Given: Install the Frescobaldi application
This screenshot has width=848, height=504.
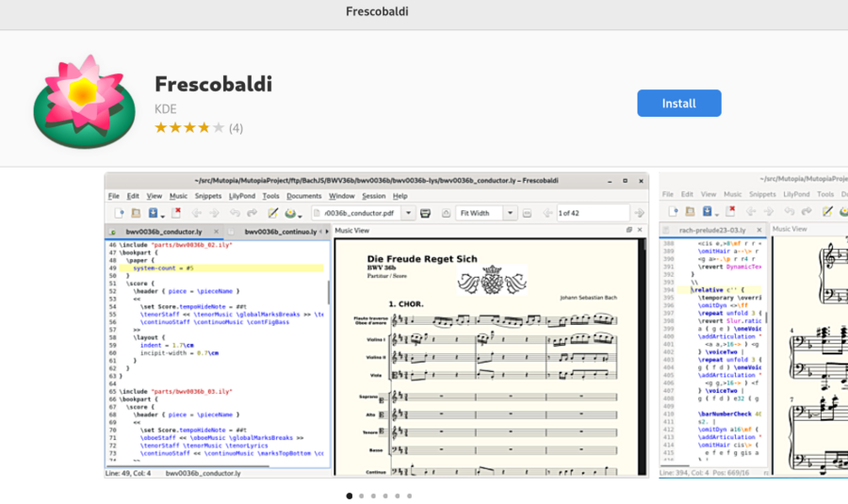Looking at the screenshot, I should pyautogui.click(x=678, y=104).
